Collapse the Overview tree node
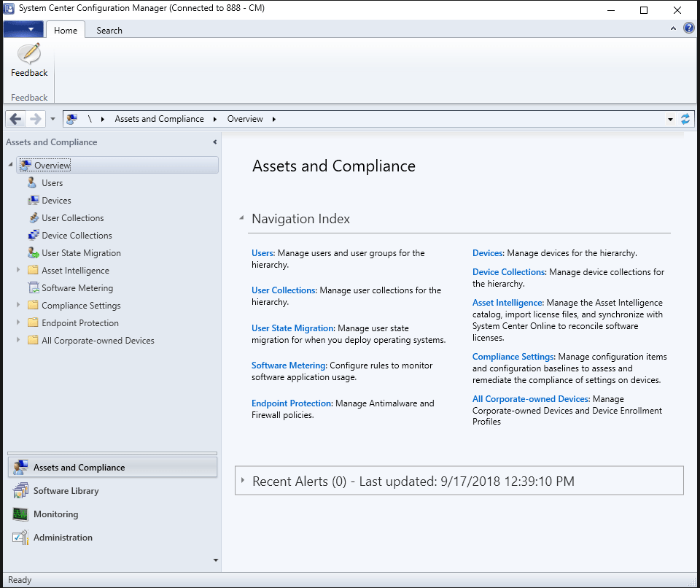Viewport: 700px width, 588px height. tap(10, 165)
